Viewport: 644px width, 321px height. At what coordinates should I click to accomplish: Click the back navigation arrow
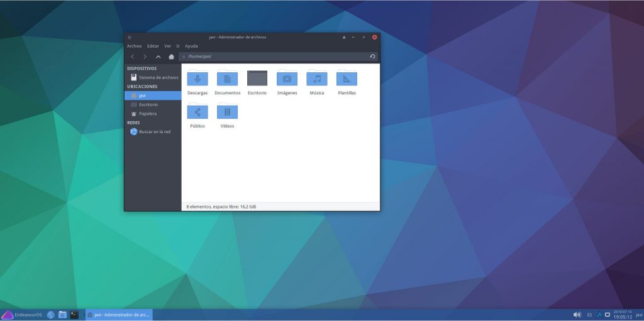click(x=132, y=57)
